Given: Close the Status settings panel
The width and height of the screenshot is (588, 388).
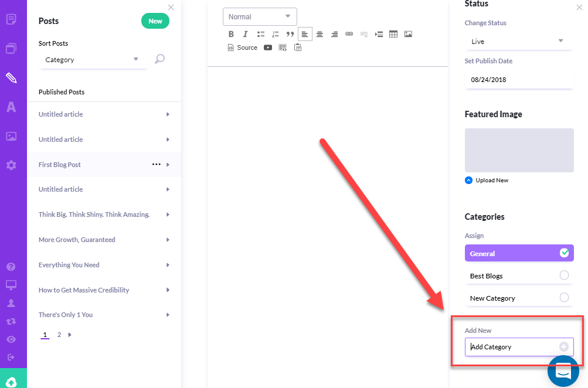Looking at the screenshot, I should click(579, 7).
